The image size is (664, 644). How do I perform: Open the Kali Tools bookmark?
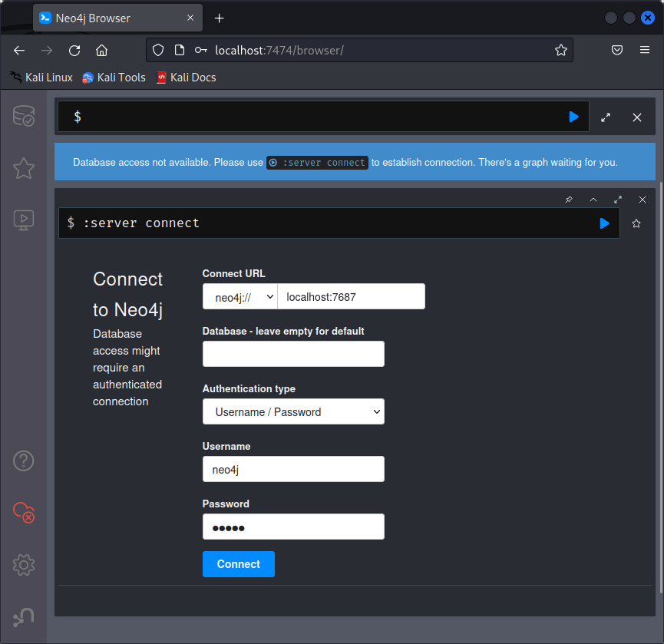114,78
